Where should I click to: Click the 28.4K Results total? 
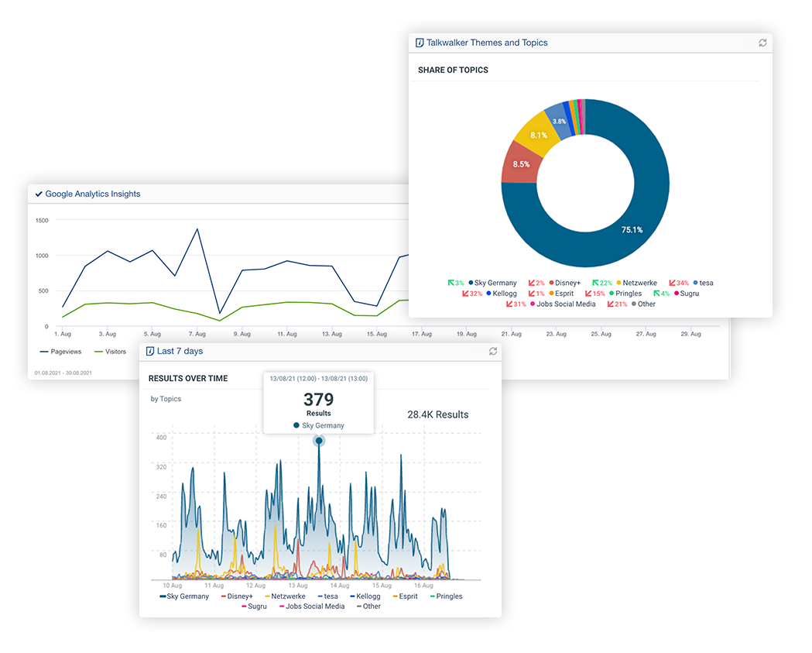(437, 414)
